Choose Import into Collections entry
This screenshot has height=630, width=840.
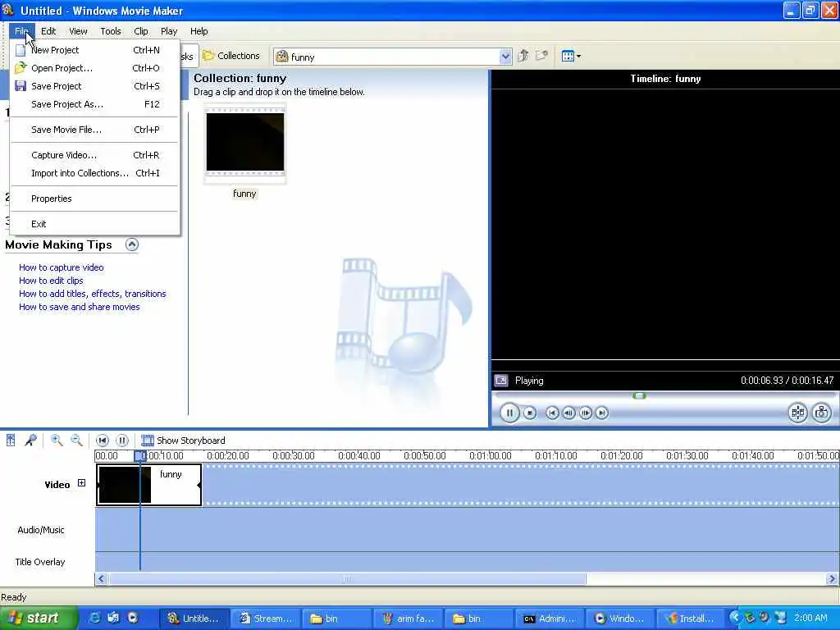pos(95,174)
